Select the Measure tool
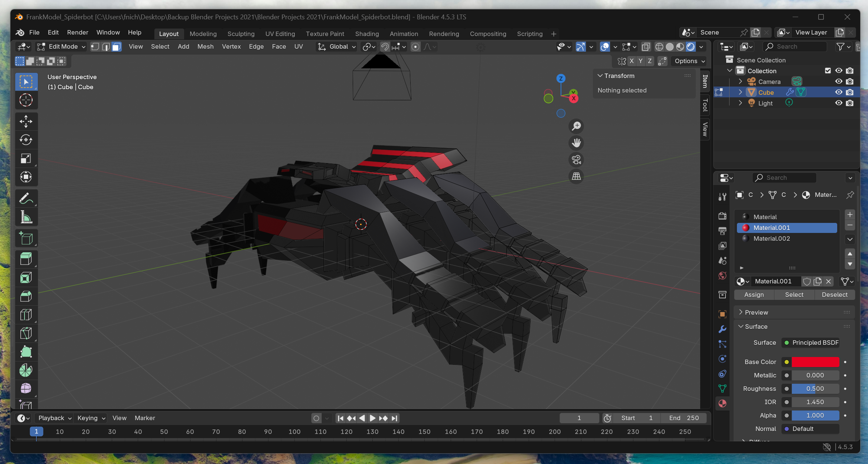 pyautogui.click(x=26, y=217)
